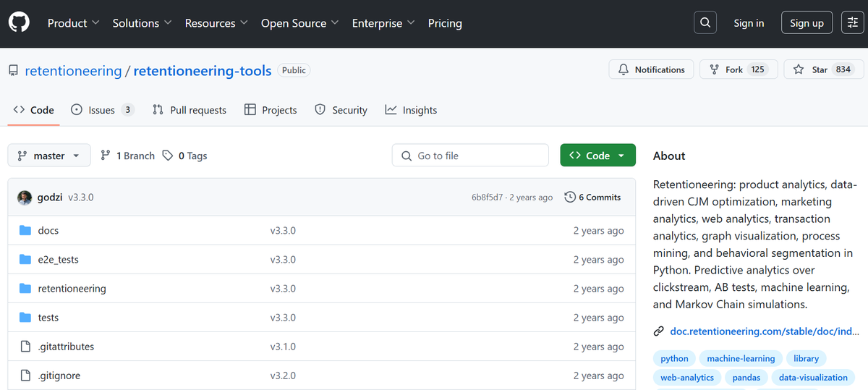Click the v3.2.0 commit message
Image resolution: width=868 pixels, height=390 pixels.
[x=283, y=376]
